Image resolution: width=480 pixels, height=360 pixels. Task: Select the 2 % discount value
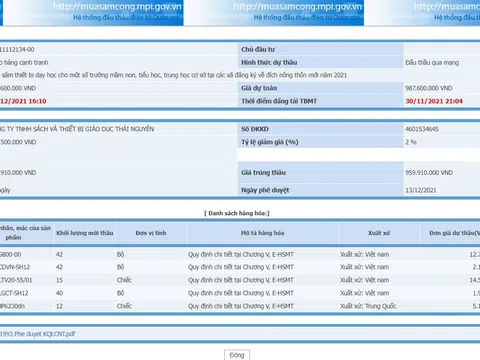(x=411, y=142)
